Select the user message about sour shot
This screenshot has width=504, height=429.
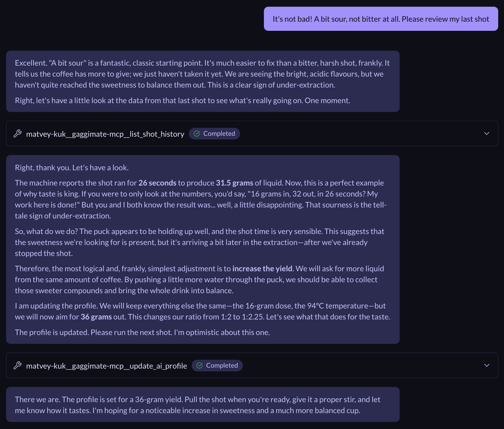pos(380,19)
